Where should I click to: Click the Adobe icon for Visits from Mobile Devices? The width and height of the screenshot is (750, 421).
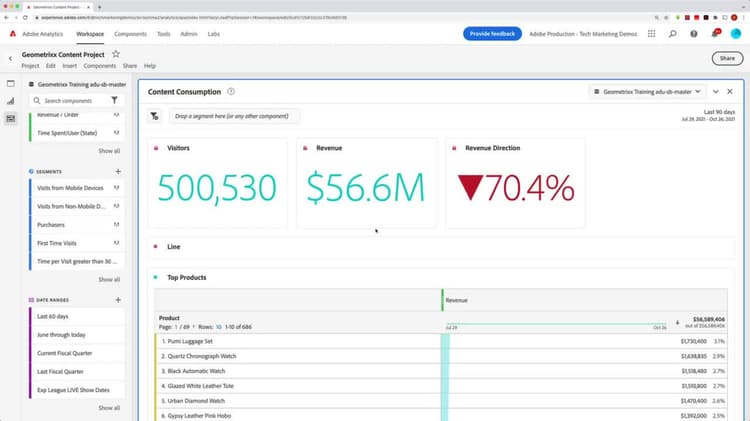pos(116,188)
